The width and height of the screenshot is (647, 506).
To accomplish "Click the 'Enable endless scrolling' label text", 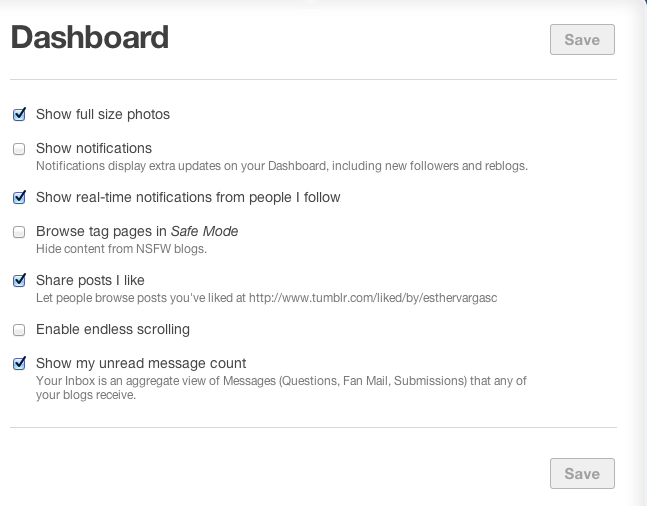I will click(x=113, y=330).
